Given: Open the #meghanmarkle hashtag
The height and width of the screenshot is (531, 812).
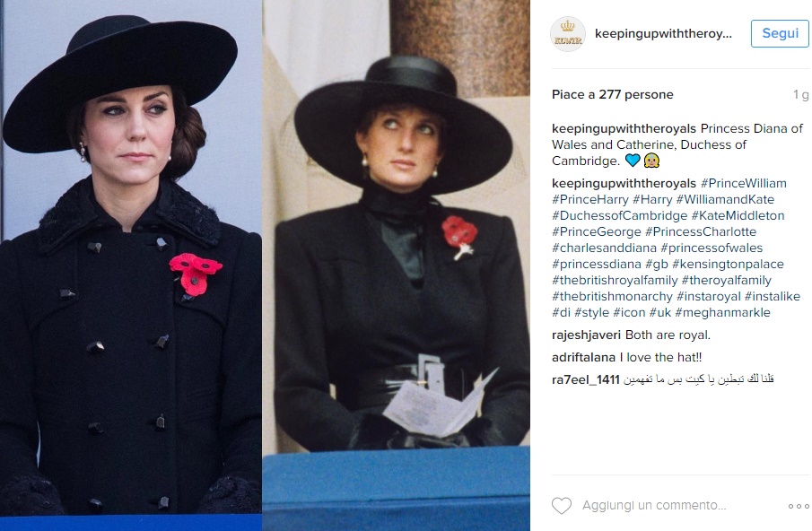Looking at the screenshot, I should tap(722, 313).
